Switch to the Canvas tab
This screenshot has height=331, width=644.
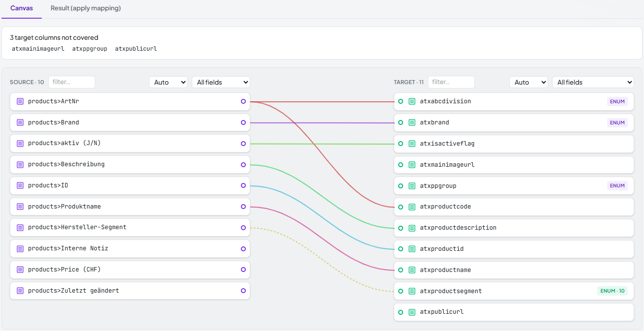[22, 8]
